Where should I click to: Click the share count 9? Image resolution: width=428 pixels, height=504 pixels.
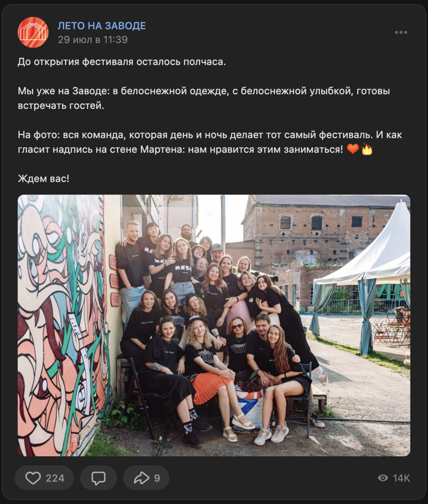tap(157, 478)
